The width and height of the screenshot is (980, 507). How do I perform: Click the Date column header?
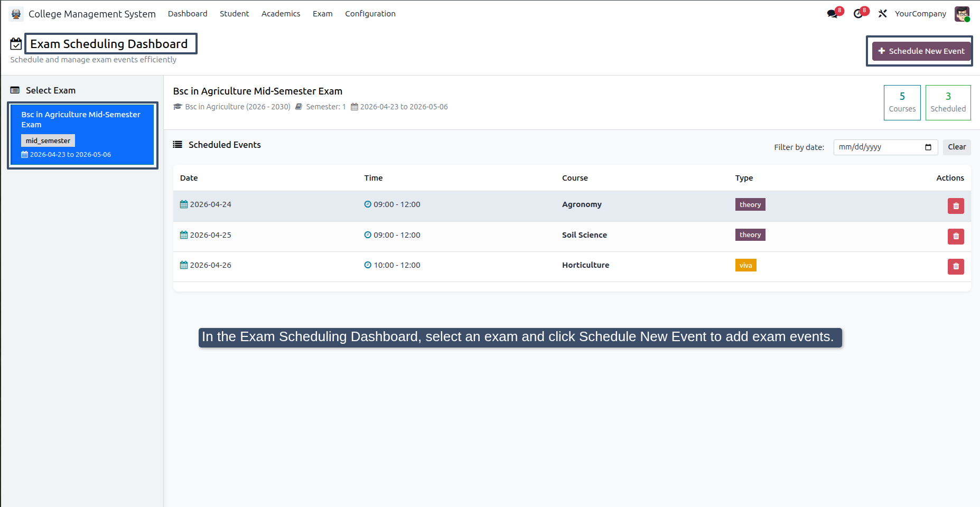189,178
